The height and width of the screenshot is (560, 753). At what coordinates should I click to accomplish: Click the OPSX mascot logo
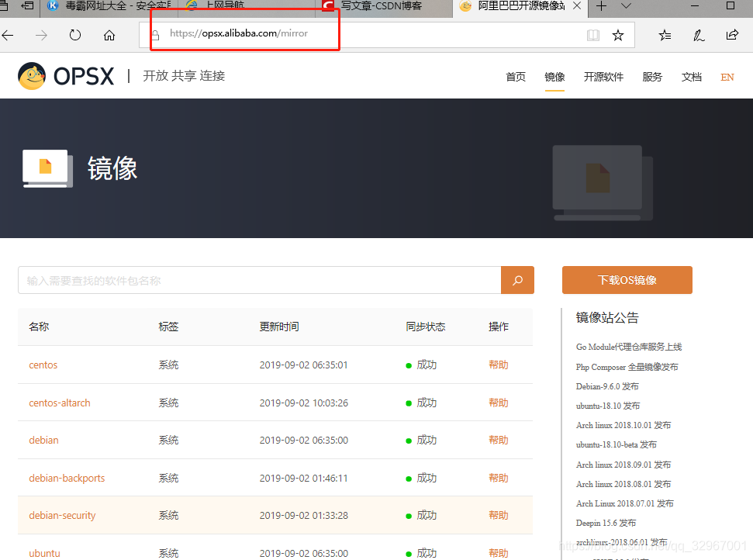32,76
